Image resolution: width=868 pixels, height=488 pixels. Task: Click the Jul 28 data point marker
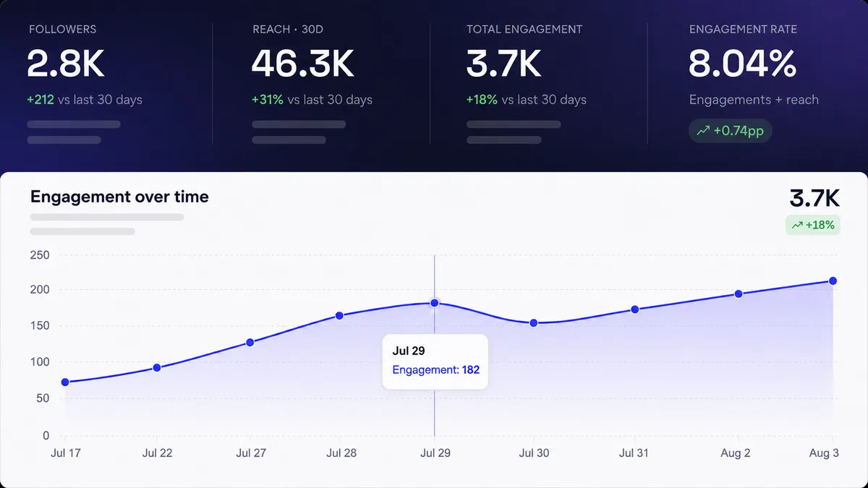(x=339, y=315)
